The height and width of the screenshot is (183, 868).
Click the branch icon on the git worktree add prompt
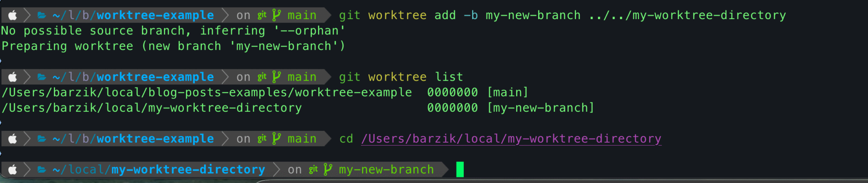coord(276,15)
